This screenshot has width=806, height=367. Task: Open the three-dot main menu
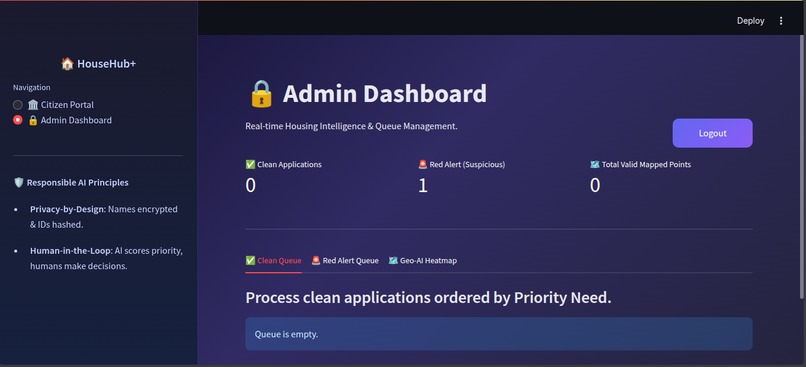pos(781,21)
